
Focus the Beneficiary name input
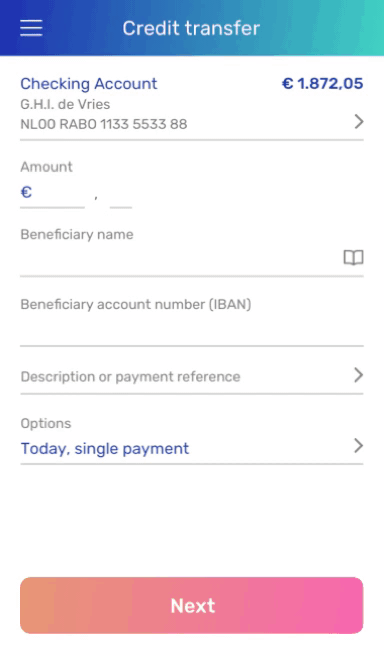pyautogui.click(x=181, y=259)
